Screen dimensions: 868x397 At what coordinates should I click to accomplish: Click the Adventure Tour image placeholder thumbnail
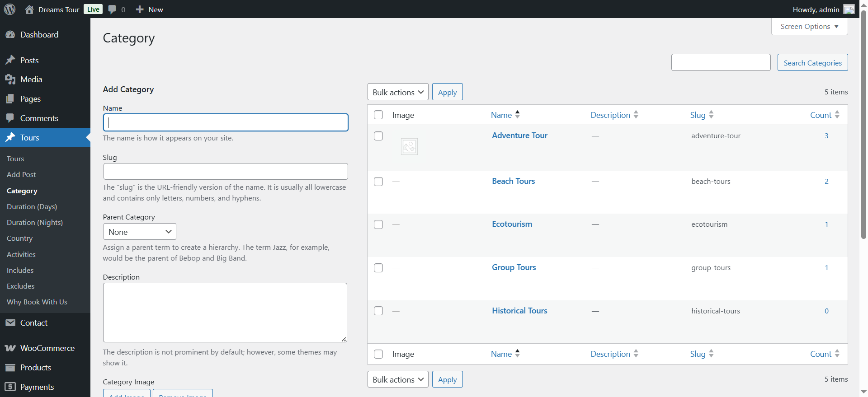click(409, 146)
